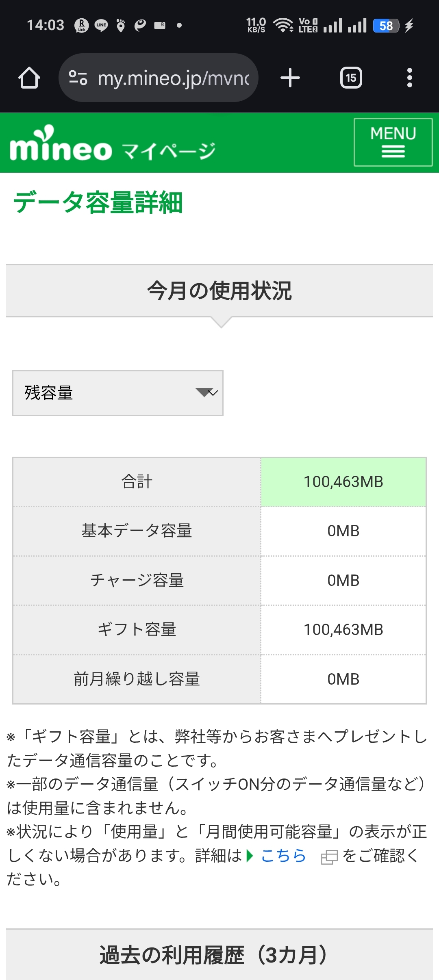Tap the battery indicator in status bar

[386, 26]
